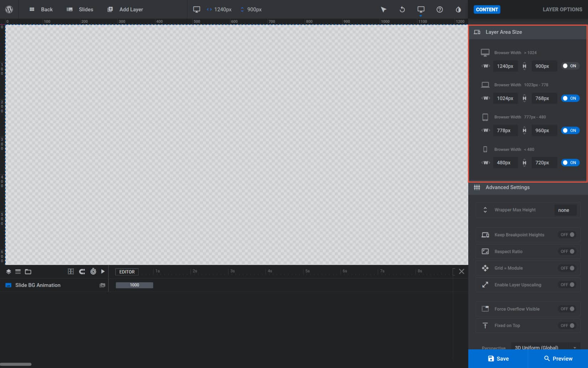Click the dark mode contrast icon
This screenshot has height=368, width=588.
pos(458,10)
